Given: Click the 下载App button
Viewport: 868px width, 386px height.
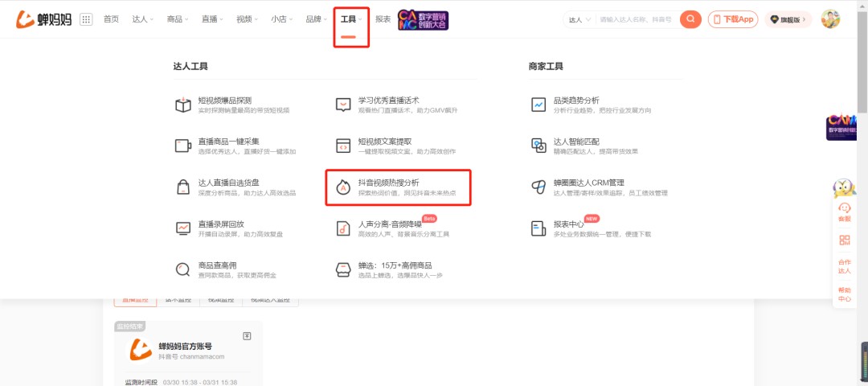Looking at the screenshot, I should [733, 19].
